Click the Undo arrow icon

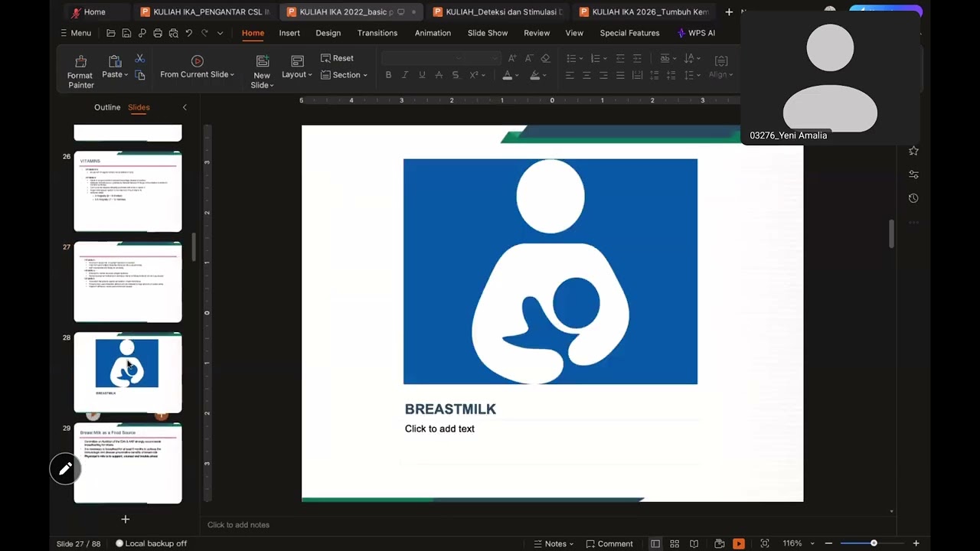coord(188,33)
